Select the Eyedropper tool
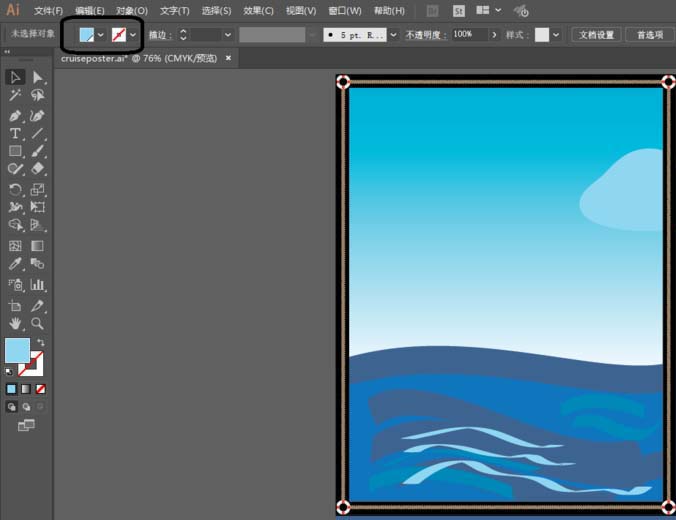 15,265
